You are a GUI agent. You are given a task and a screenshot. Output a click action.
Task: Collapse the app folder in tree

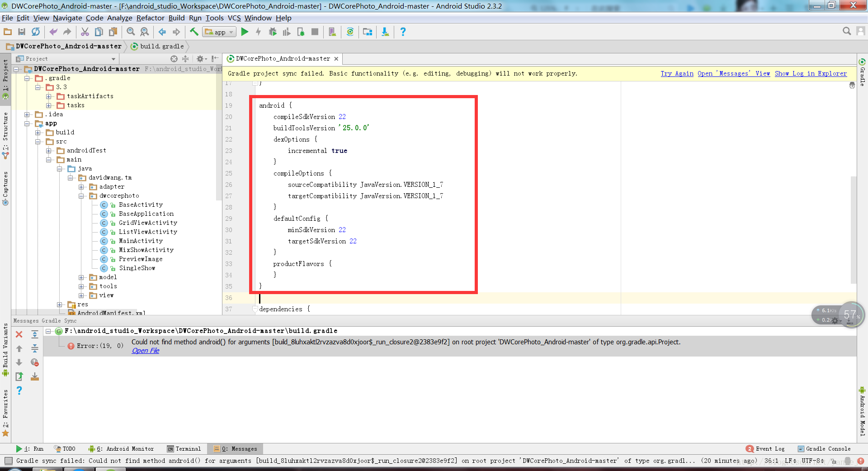pyautogui.click(x=27, y=124)
